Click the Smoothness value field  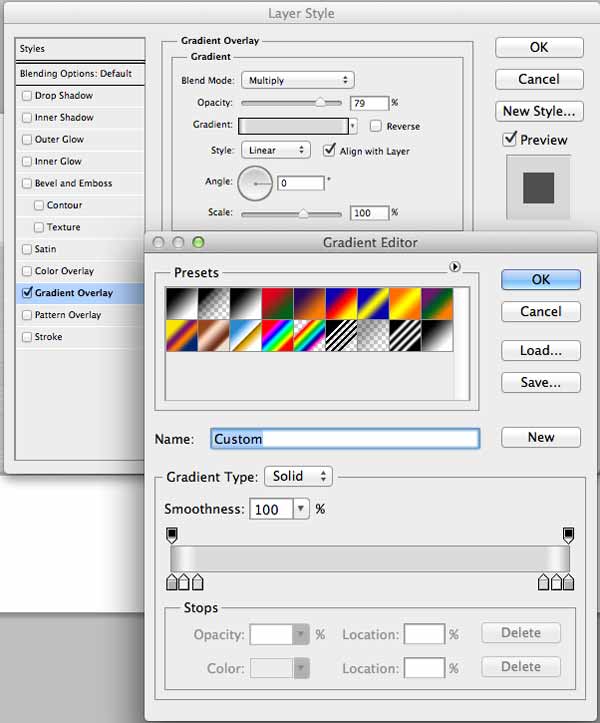(x=271, y=509)
